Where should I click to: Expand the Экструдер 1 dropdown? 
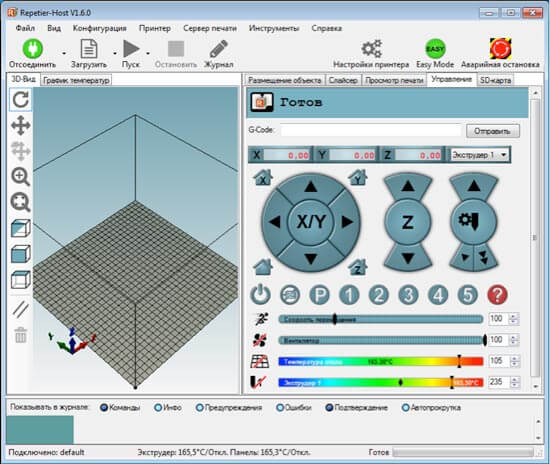point(479,155)
